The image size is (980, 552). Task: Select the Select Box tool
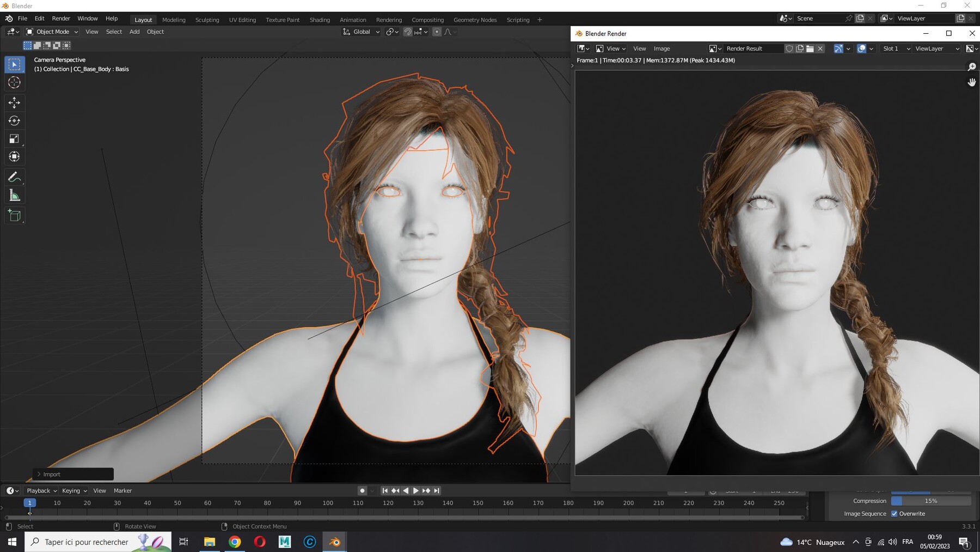pyautogui.click(x=15, y=64)
